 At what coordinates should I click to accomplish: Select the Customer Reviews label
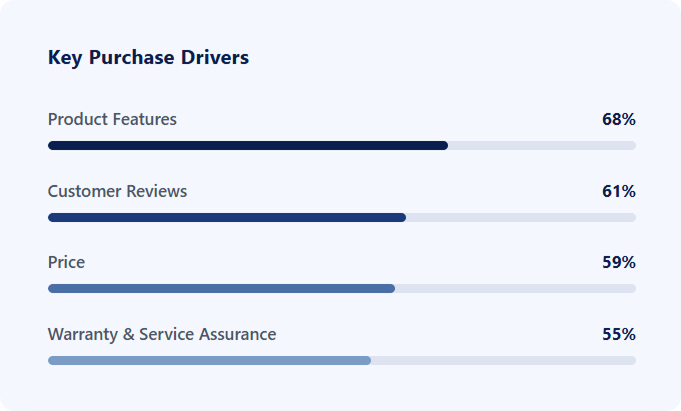117,191
